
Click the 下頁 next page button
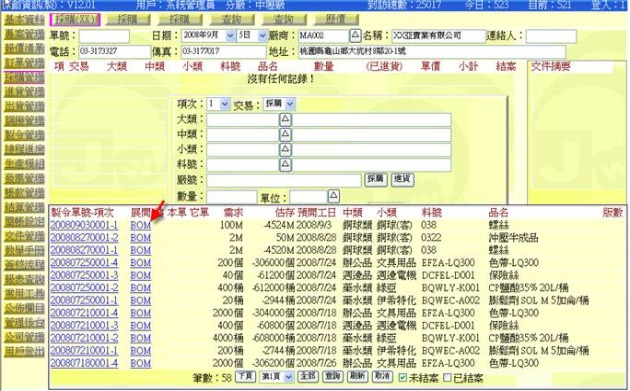[x=245, y=377]
